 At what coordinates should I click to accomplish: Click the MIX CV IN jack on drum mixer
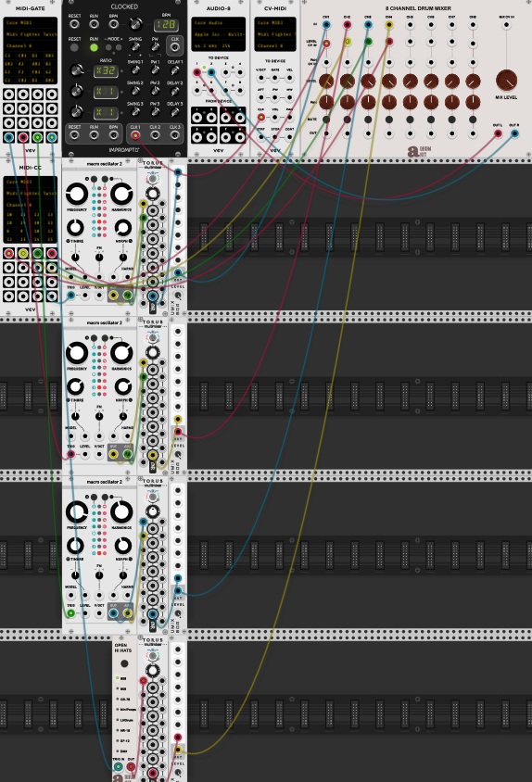pos(506,24)
